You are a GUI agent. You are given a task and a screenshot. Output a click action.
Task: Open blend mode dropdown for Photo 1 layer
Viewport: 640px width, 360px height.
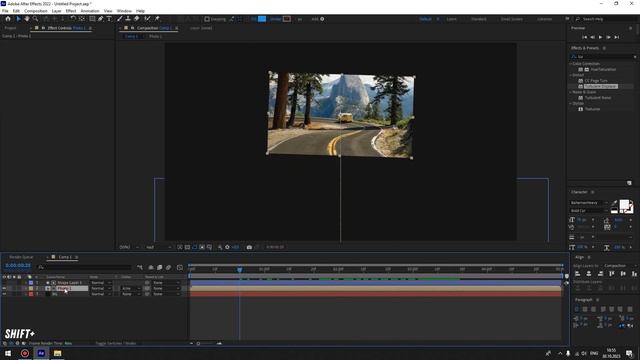click(x=100, y=288)
